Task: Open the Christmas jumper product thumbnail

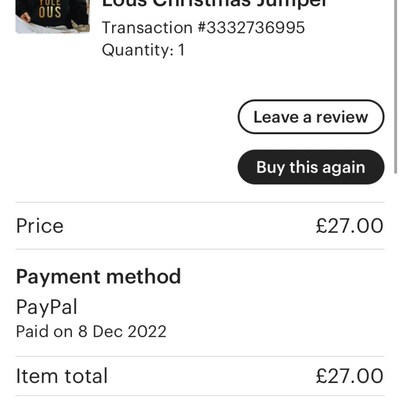Action: (x=53, y=16)
